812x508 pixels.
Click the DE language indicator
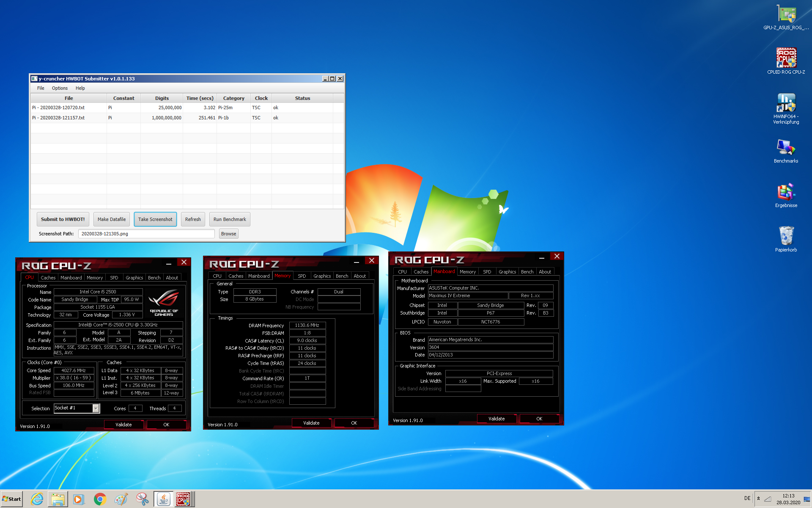(747, 498)
